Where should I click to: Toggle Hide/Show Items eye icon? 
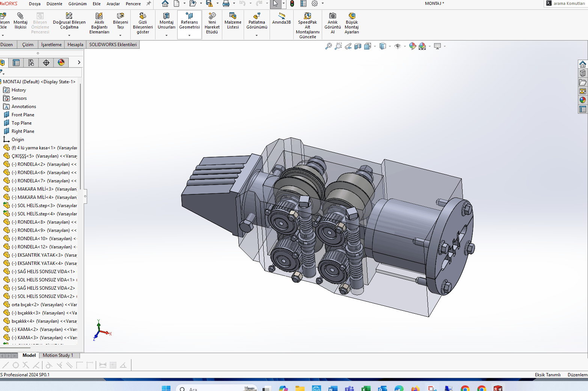pos(398,46)
